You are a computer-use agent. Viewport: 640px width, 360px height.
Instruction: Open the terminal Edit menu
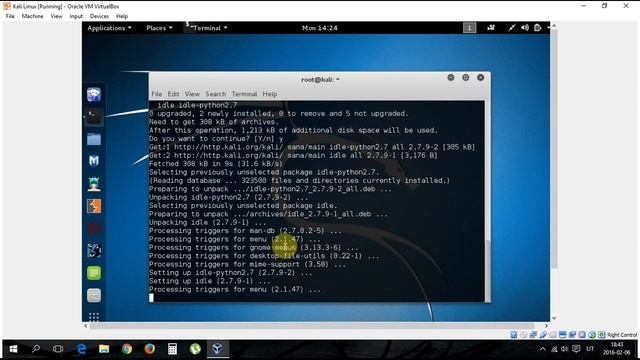click(173, 94)
